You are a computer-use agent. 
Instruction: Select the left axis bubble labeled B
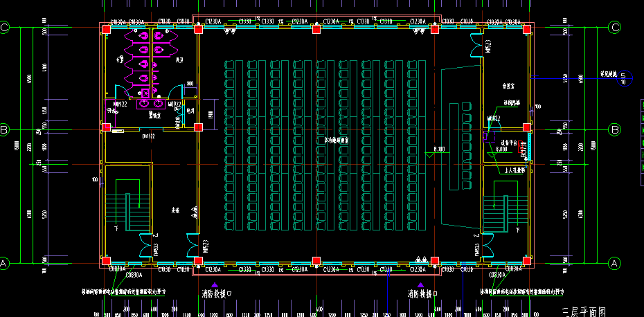tap(3, 130)
